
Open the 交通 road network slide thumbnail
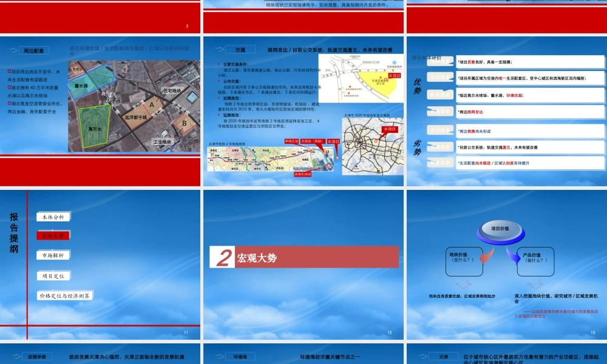click(303, 112)
